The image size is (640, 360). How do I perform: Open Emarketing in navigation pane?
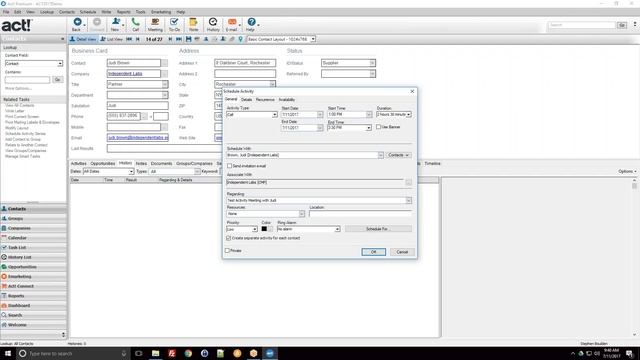pyautogui.click(x=33, y=276)
